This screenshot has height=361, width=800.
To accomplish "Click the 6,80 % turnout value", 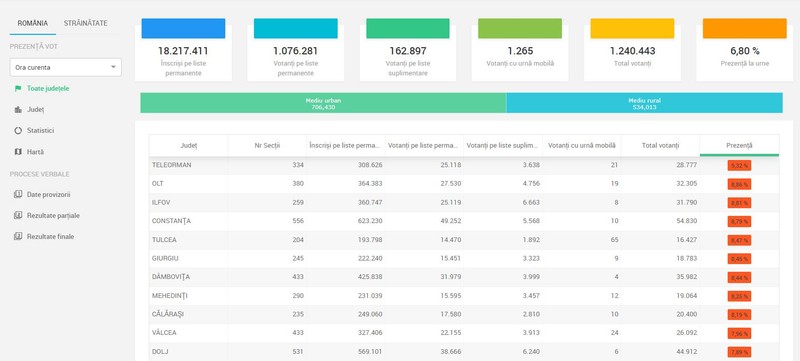I will pyautogui.click(x=744, y=51).
